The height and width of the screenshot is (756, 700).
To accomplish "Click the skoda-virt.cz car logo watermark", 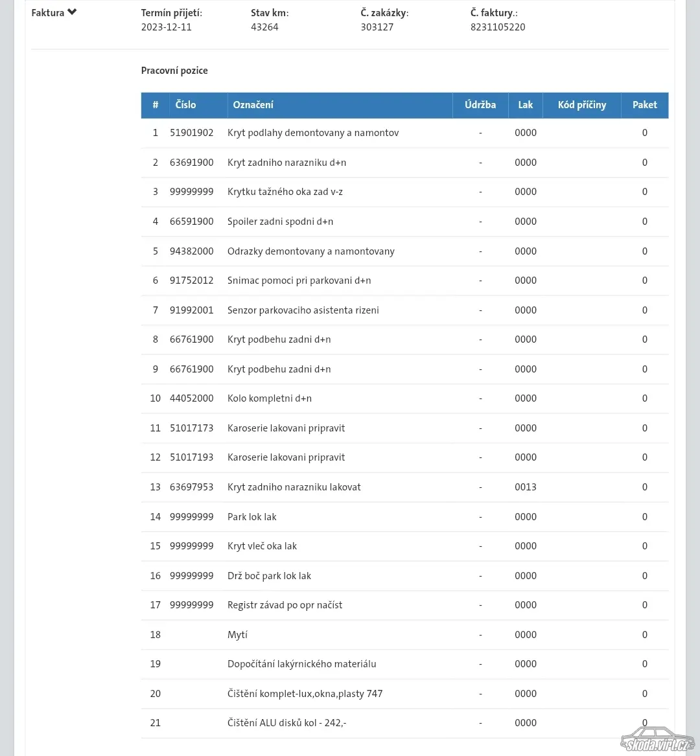I will 656,739.
